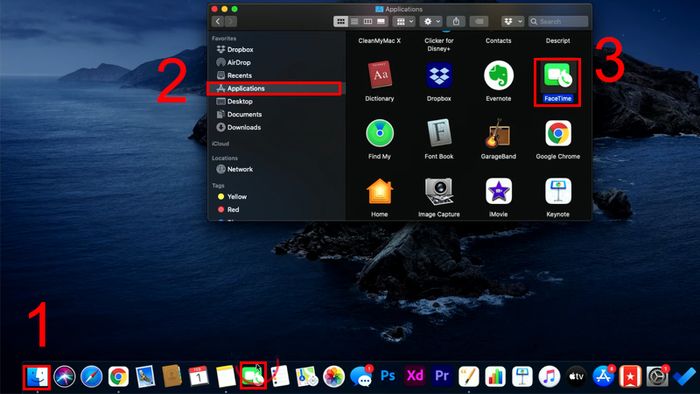Viewport: 700px width, 394px height.
Task: Switch Finder to list view
Action: point(354,21)
